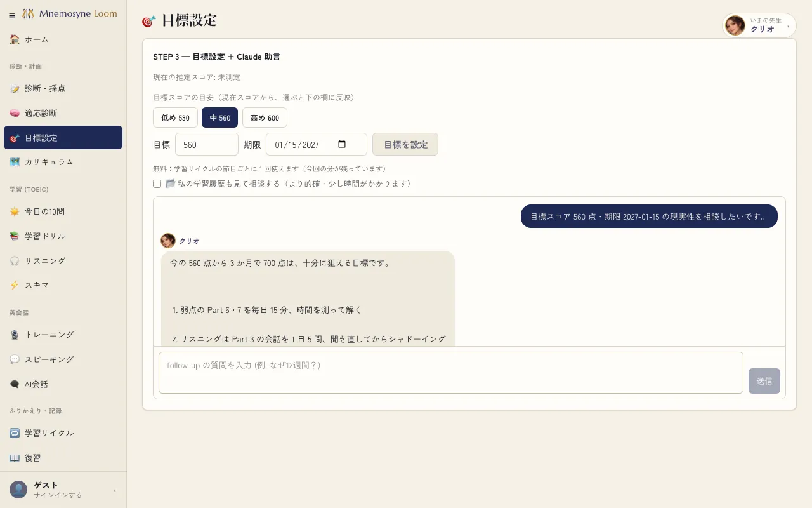Select the 低め 530 target score option

click(x=175, y=117)
